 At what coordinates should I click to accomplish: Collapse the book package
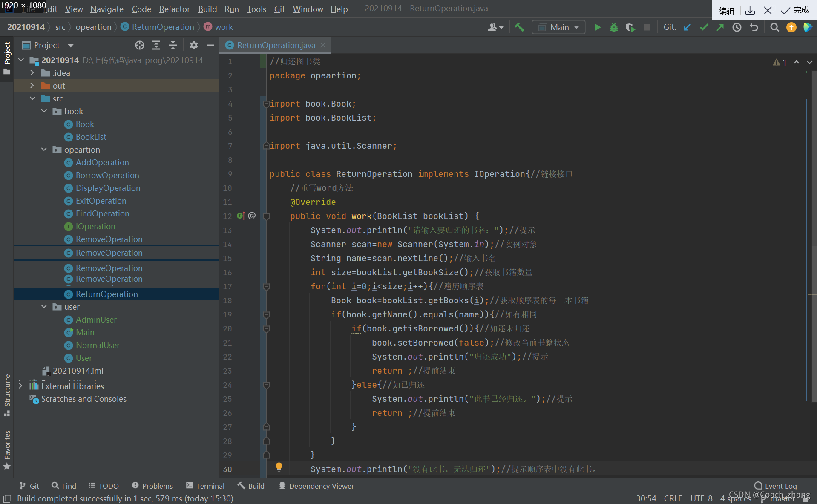pos(44,111)
